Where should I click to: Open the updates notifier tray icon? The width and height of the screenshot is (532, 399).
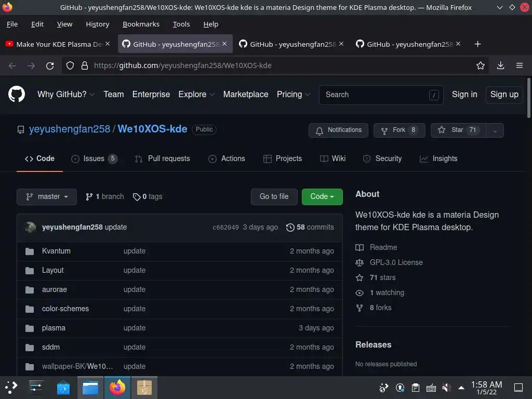click(400, 388)
